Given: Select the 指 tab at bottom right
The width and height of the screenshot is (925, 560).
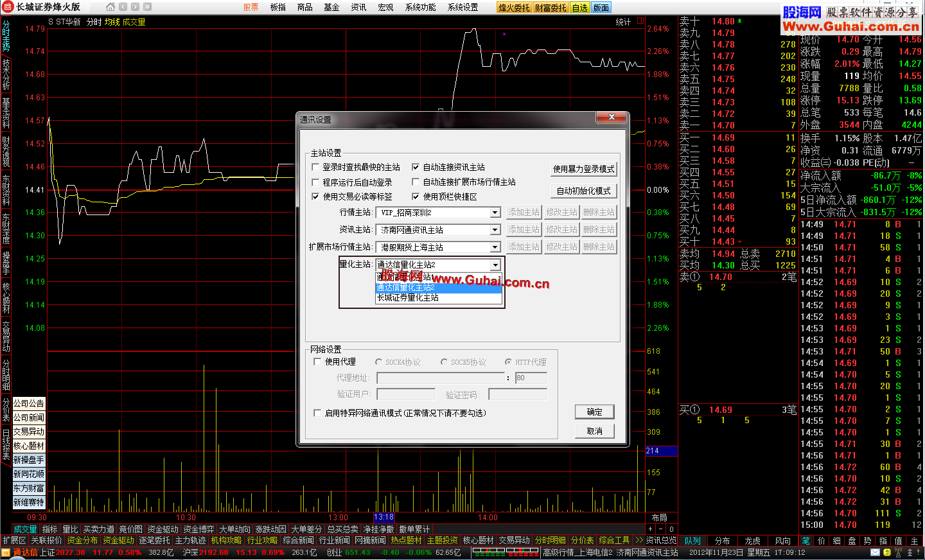Looking at the screenshot, I should (883, 541).
